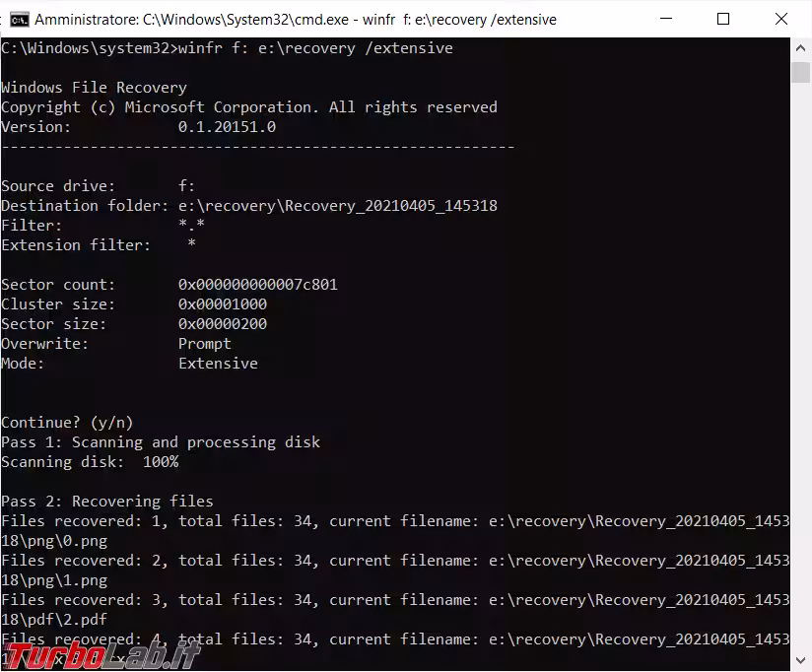Viewport: 812px width, 672px height.
Task: Close the cmd.exe window
Action: point(781,19)
